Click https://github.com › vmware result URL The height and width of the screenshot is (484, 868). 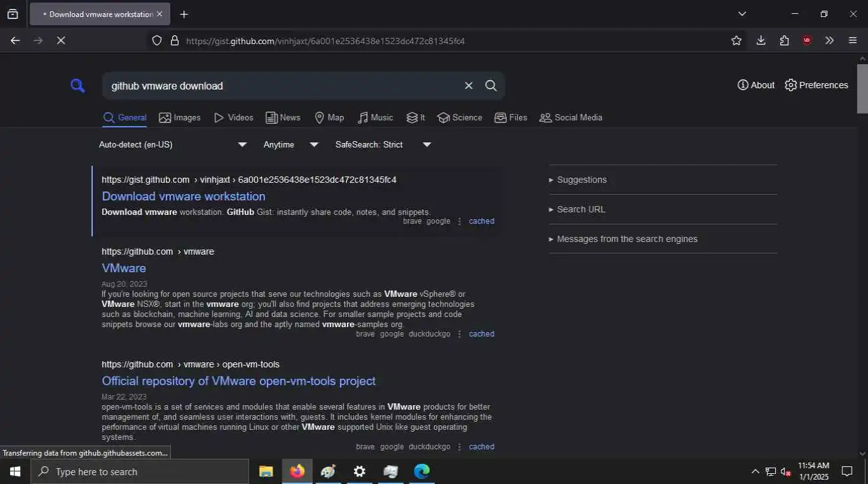[158, 251]
